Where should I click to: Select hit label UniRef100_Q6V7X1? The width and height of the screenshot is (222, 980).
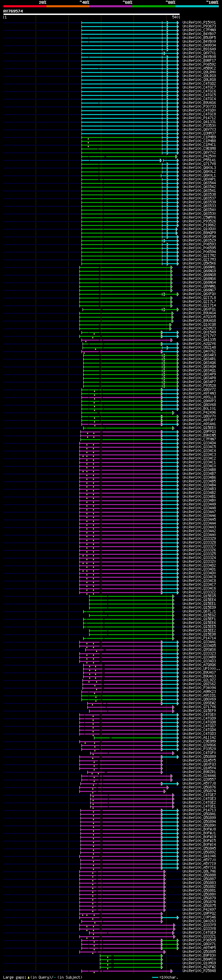199,53
